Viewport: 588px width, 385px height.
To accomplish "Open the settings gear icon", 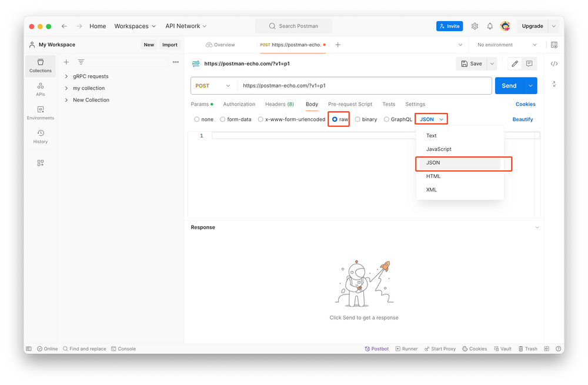I will (x=475, y=26).
